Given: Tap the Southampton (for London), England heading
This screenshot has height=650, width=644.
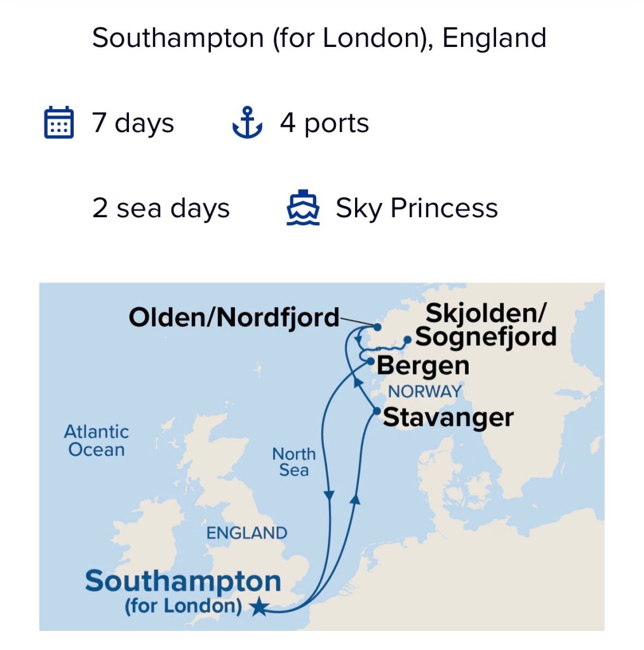Looking at the screenshot, I should [319, 38].
